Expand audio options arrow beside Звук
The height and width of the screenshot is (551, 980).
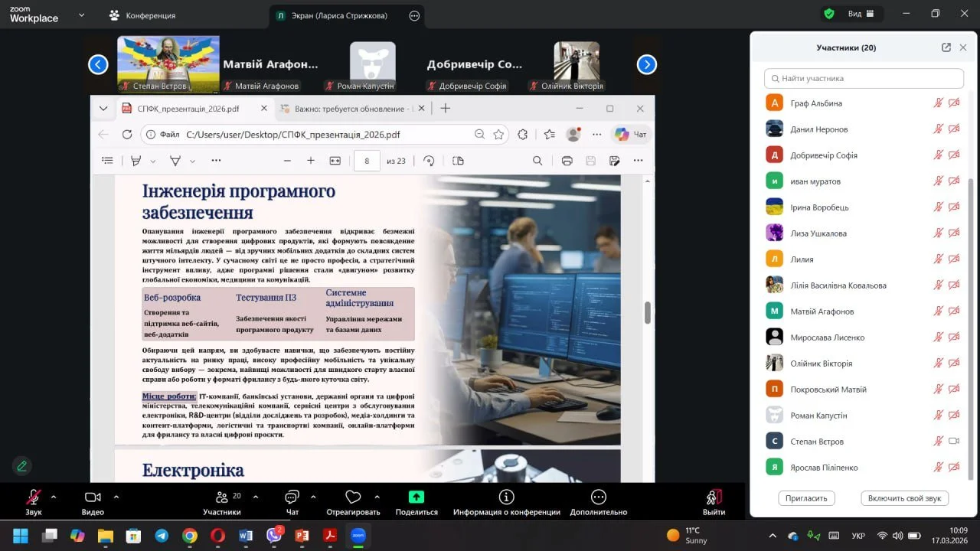click(54, 497)
